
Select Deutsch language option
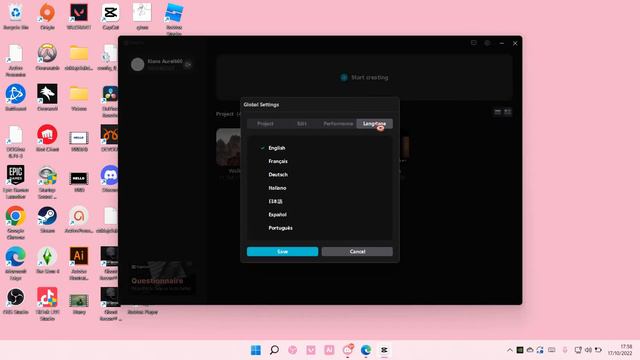click(278, 174)
